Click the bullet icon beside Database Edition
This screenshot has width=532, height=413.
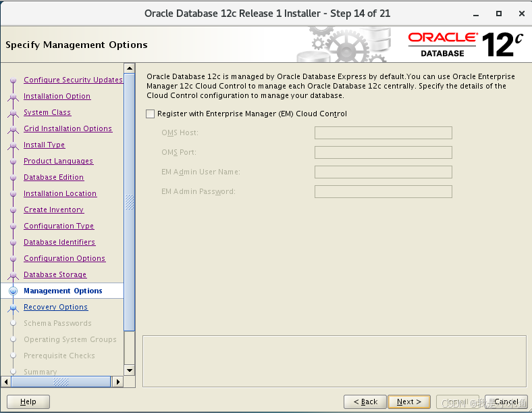point(14,178)
